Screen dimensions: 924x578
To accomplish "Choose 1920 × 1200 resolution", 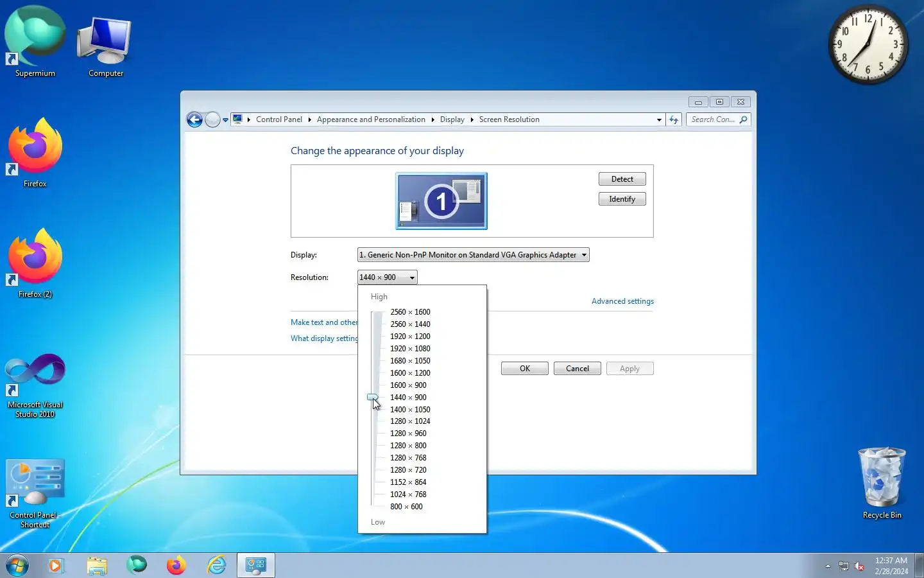I will tap(410, 337).
